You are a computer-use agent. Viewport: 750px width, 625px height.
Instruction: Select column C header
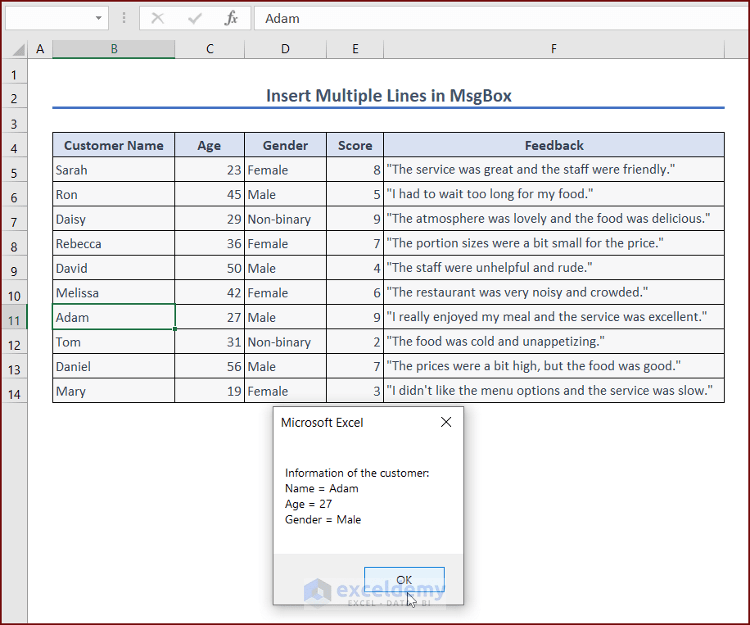tap(210, 49)
